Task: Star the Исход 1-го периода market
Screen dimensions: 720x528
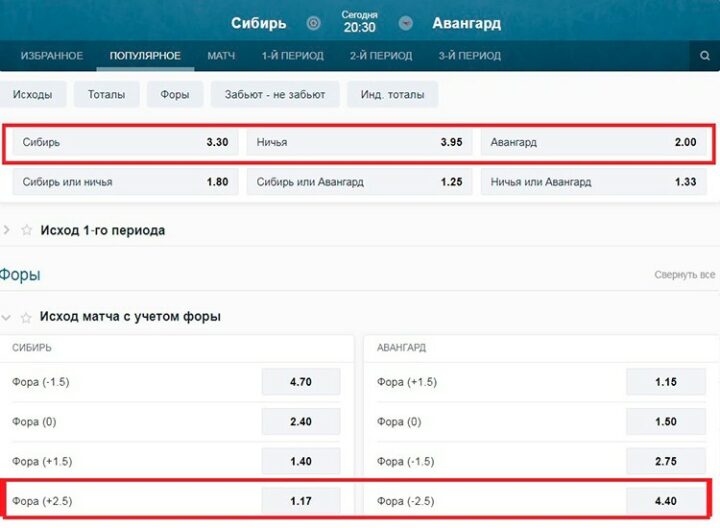Action: (27, 230)
